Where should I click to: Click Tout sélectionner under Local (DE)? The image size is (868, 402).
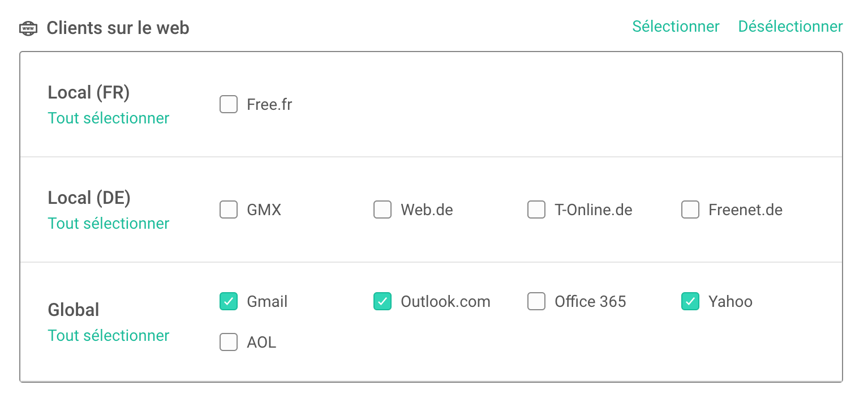point(109,223)
